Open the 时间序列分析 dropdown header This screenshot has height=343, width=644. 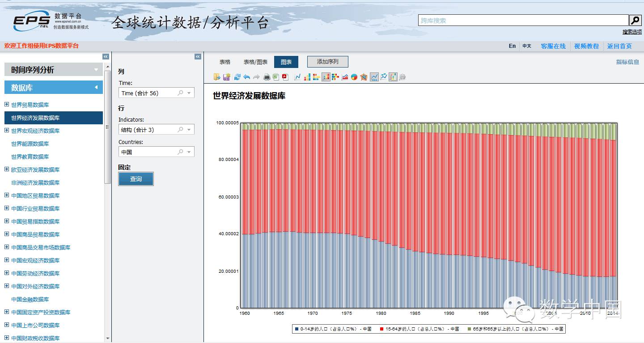(54, 70)
